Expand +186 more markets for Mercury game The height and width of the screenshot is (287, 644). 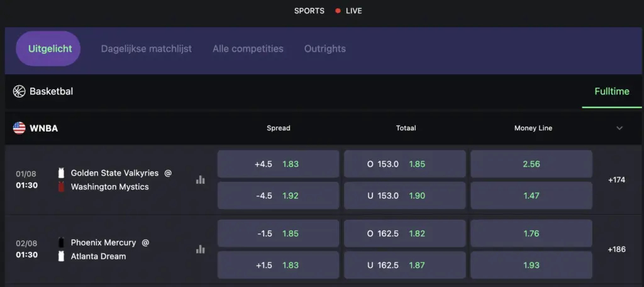pos(616,249)
